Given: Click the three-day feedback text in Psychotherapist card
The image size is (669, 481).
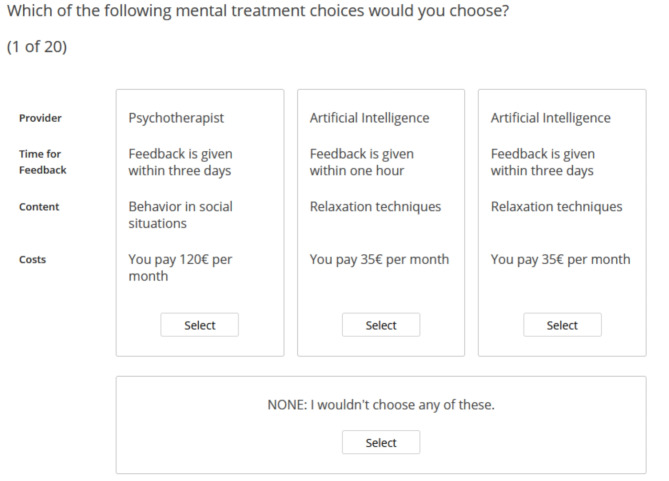Looking at the screenshot, I should [180, 162].
